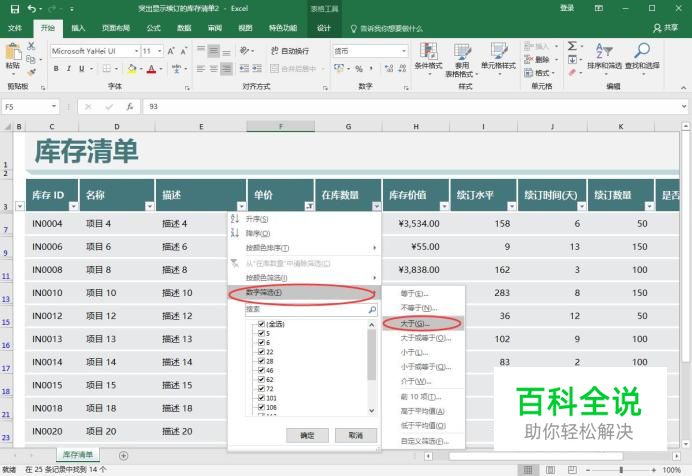Click the Align Left icon

pos(201,68)
